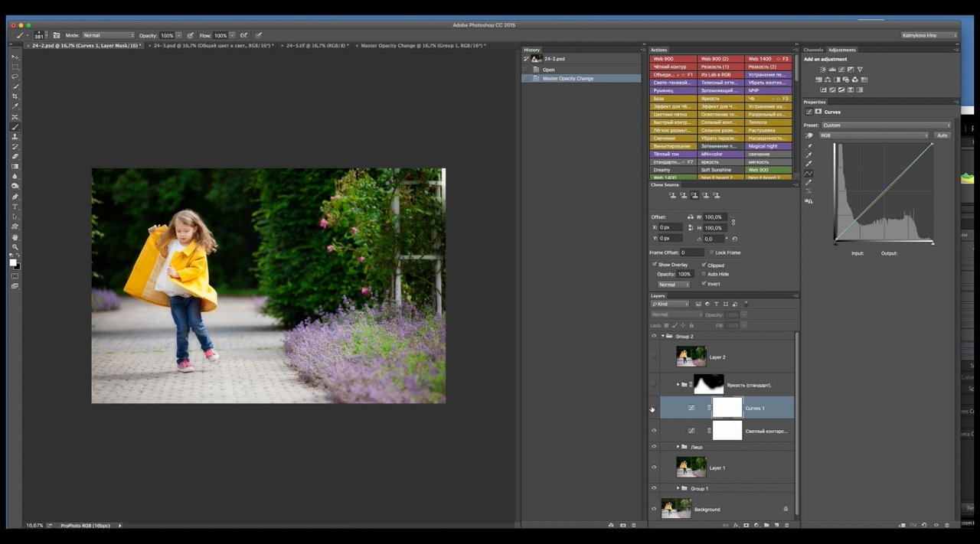Screen dimensions: 980x544
Task: Select the Eyedropper tool in left toolbar
Action: [15, 107]
